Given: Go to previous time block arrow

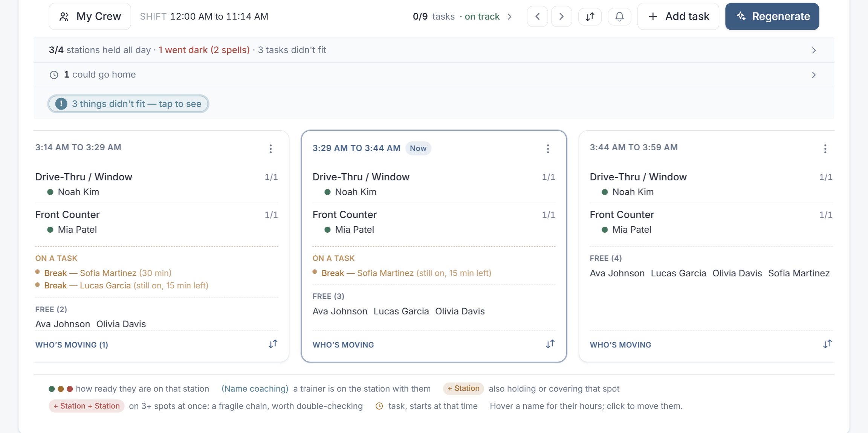Looking at the screenshot, I should [x=537, y=17].
